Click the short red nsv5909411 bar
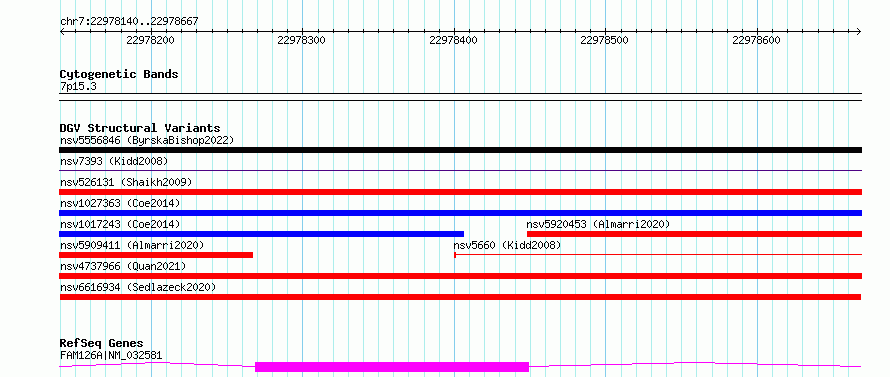This screenshot has height=377, width=890. click(156, 255)
